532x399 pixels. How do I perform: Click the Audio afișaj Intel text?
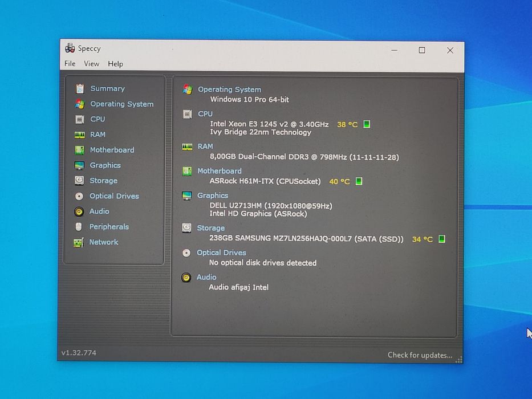click(238, 287)
